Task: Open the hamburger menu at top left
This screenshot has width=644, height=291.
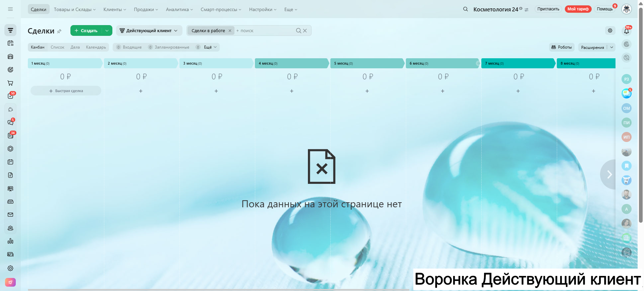Action: point(10,9)
